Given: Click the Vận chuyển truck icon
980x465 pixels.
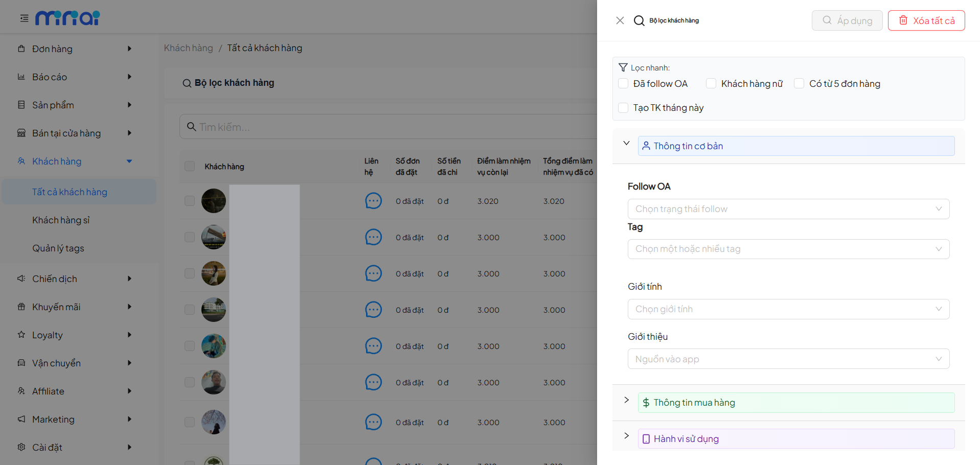Looking at the screenshot, I should coord(21,363).
